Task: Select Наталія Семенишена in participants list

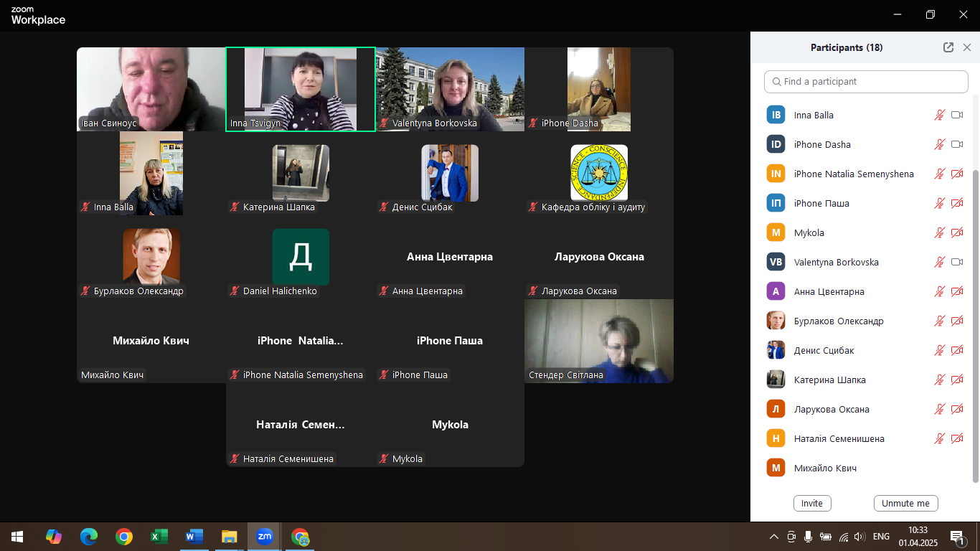Action: coord(839,438)
